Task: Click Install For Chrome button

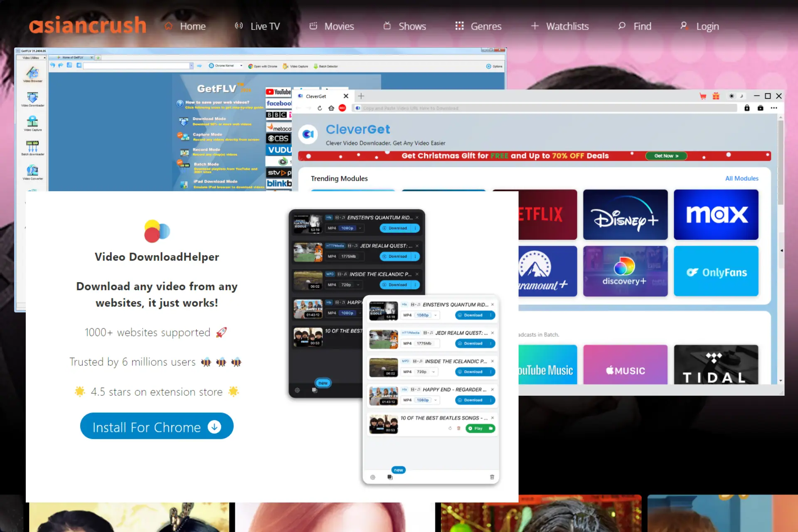Action: pos(157,426)
